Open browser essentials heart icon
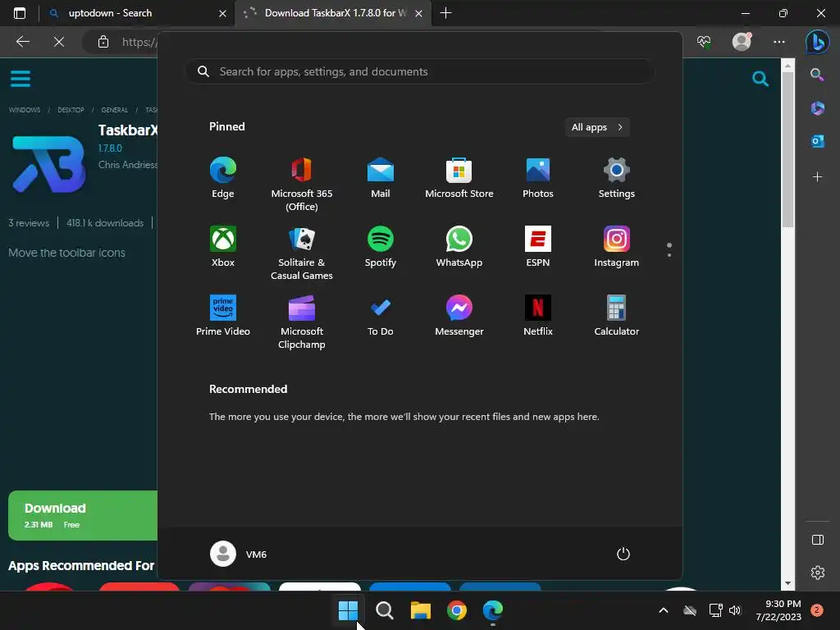Viewport: 840px width, 630px height. click(704, 42)
